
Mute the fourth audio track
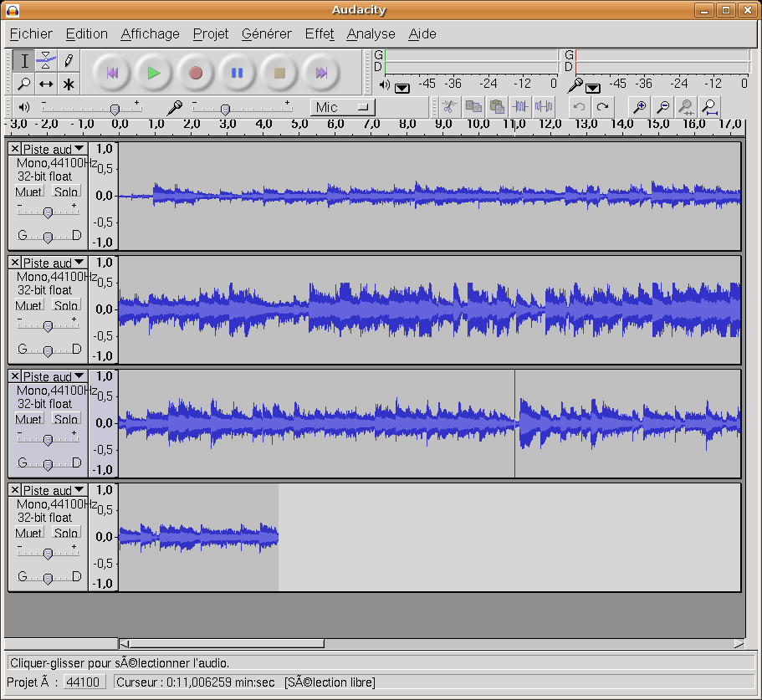(x=29, y=533)
